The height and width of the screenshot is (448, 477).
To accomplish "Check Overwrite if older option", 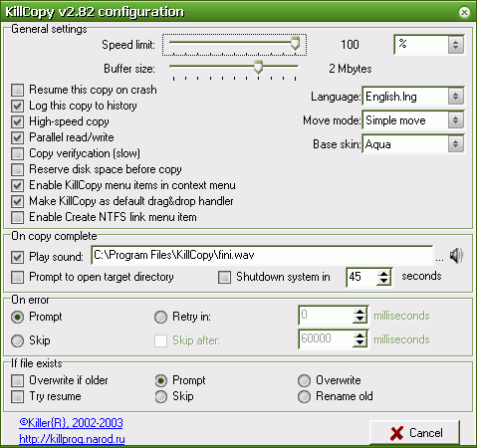I will coord(17,380).
